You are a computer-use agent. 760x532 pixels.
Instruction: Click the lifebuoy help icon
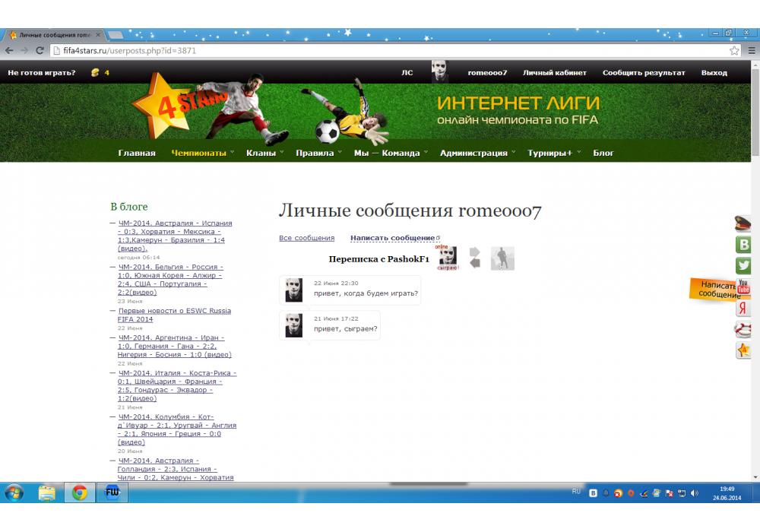[x=743, y=329]
